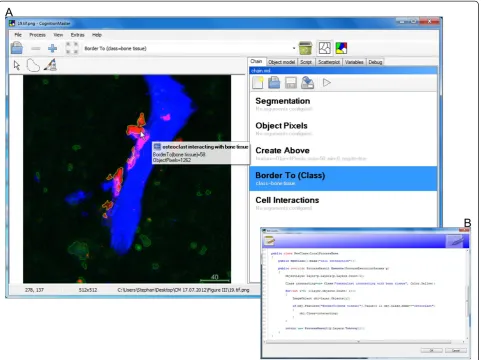Open the Help menu
This screenshot has height=360, width=483.
tap(97, 35)
